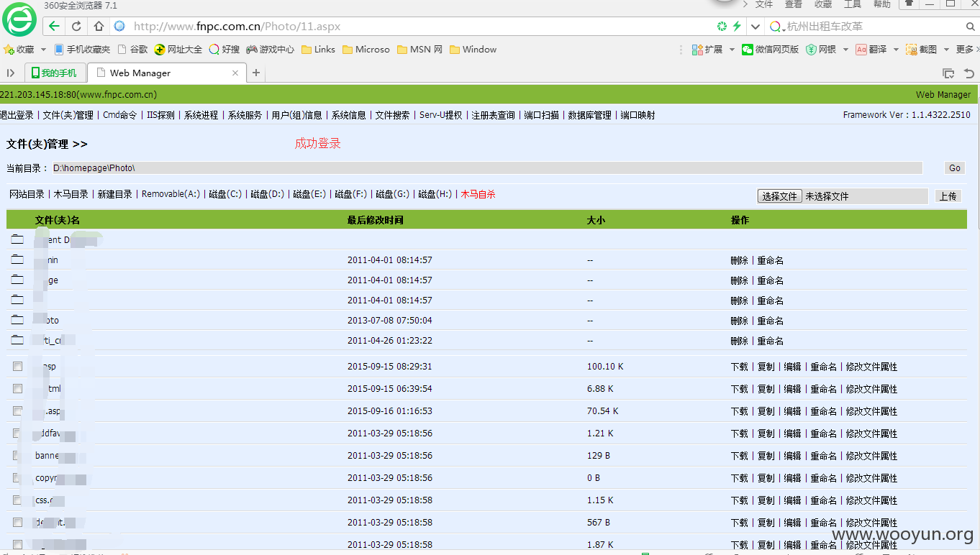Image resolution: width=980 pixels, height=555 pixels.
Task: Open the MSN 网 bookmark folder
Action: point(419,50)
